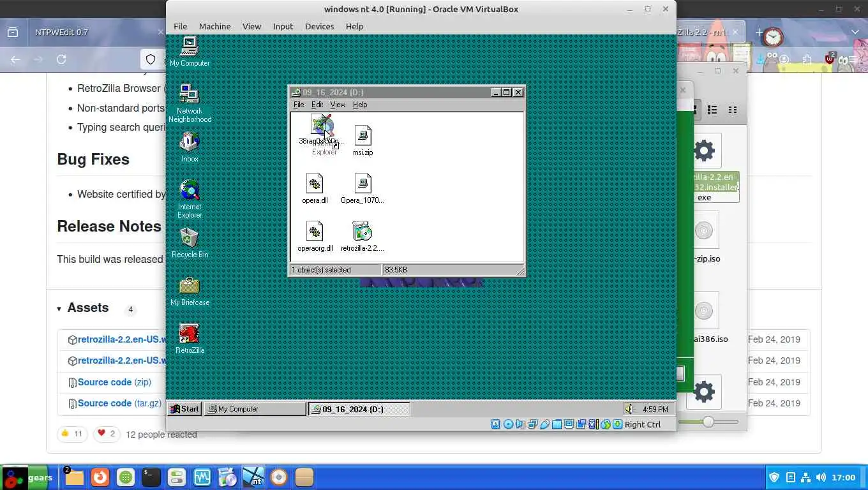Launch Firefox from the host taskbar

[100, 477]
